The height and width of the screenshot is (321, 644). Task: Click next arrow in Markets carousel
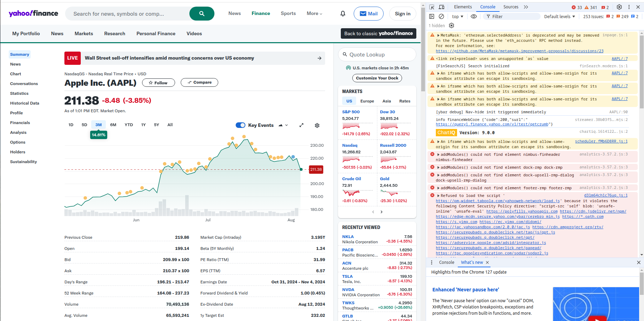pyautogui.click(x=382, y=212)
